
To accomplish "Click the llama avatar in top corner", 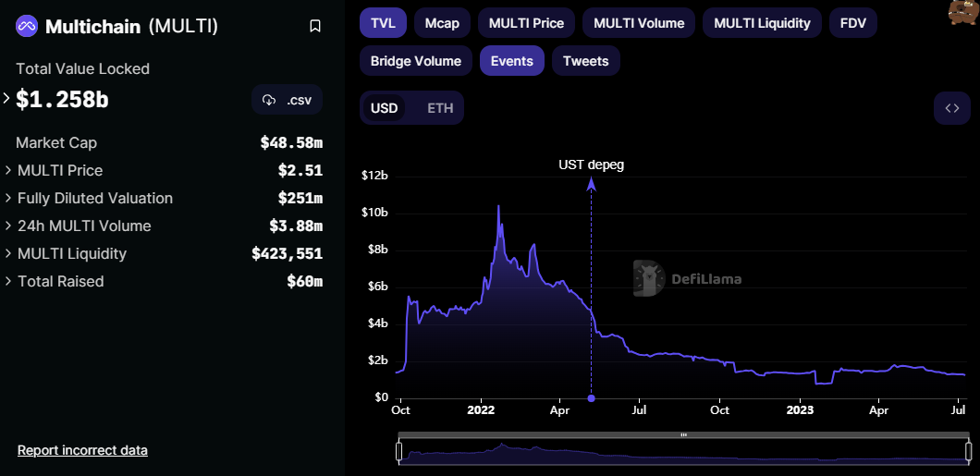I will click(963, 12).
